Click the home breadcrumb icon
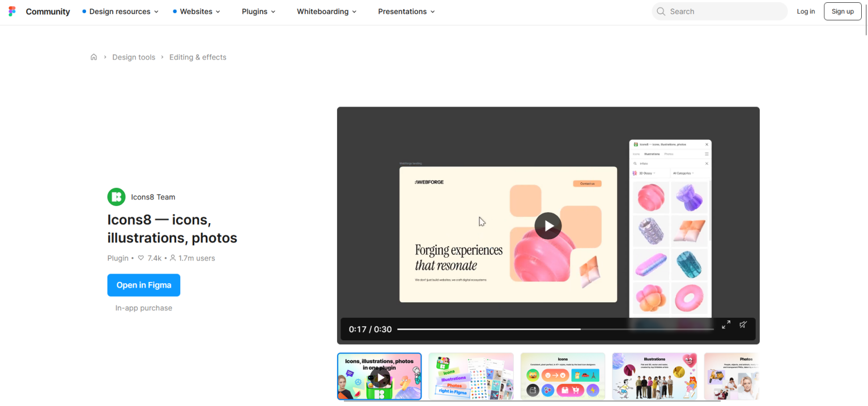 point(93,57)
